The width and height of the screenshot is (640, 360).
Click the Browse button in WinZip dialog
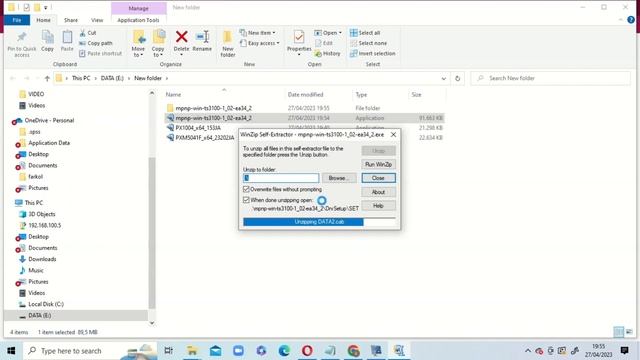tap(339, 178)
